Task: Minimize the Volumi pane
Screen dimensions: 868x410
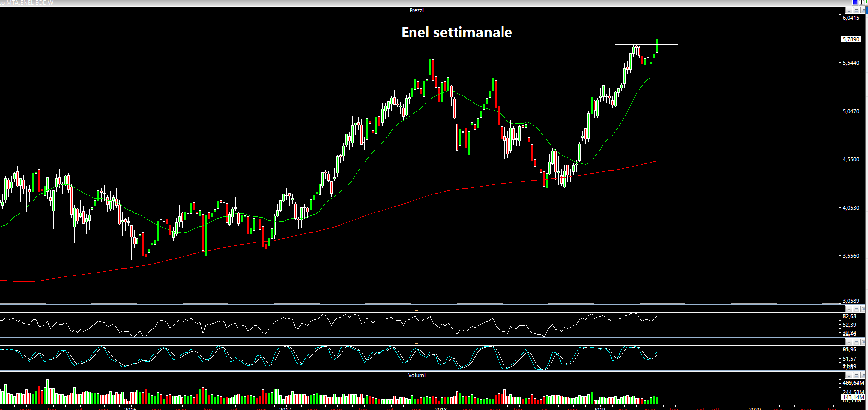Action: tap(849, 375)
